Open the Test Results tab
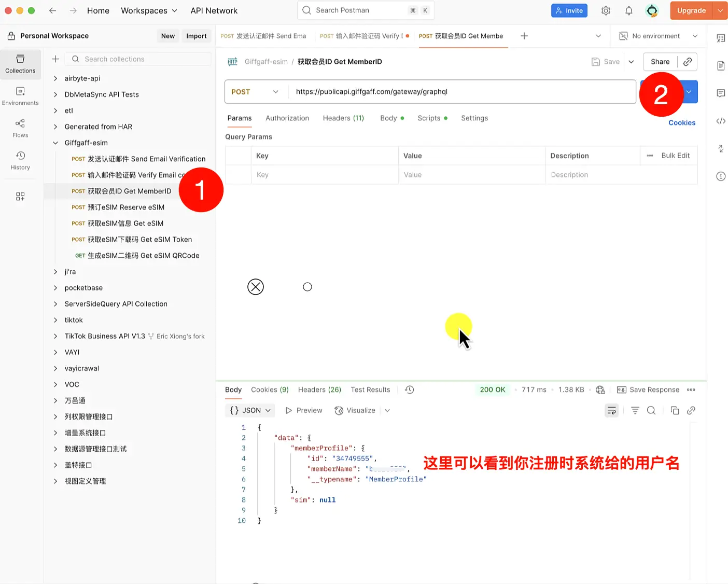The height and width of the screenshot is (584, 728). click(370, 390)
